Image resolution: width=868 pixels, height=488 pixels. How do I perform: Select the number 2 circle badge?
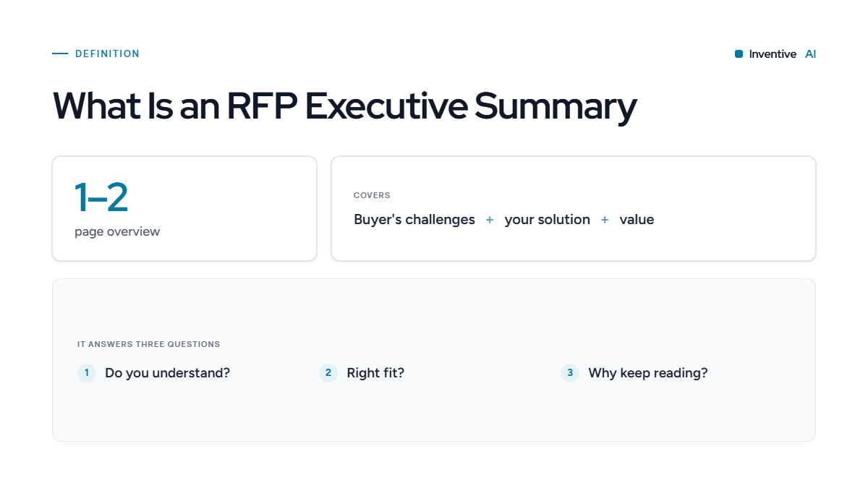[328, 373]
